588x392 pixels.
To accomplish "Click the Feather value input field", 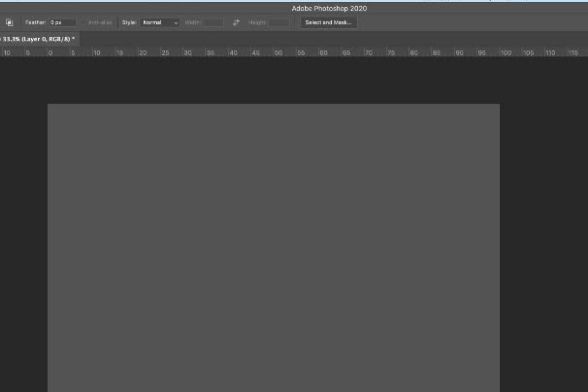I will [62, 23].
